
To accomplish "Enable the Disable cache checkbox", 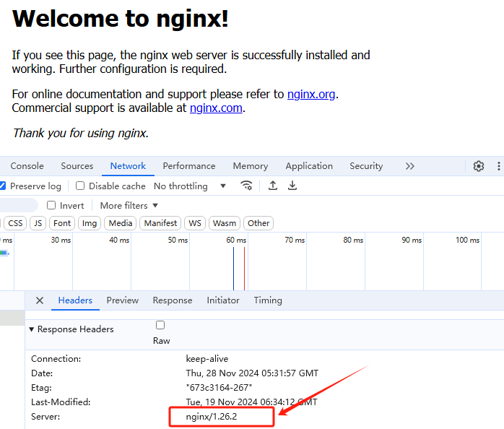I will tap(80, 186).
